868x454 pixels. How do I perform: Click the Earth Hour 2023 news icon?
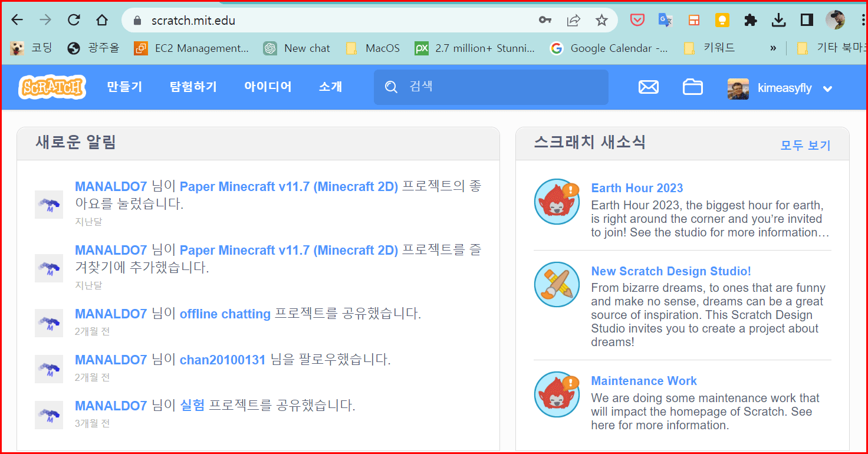tap(557, 202)
